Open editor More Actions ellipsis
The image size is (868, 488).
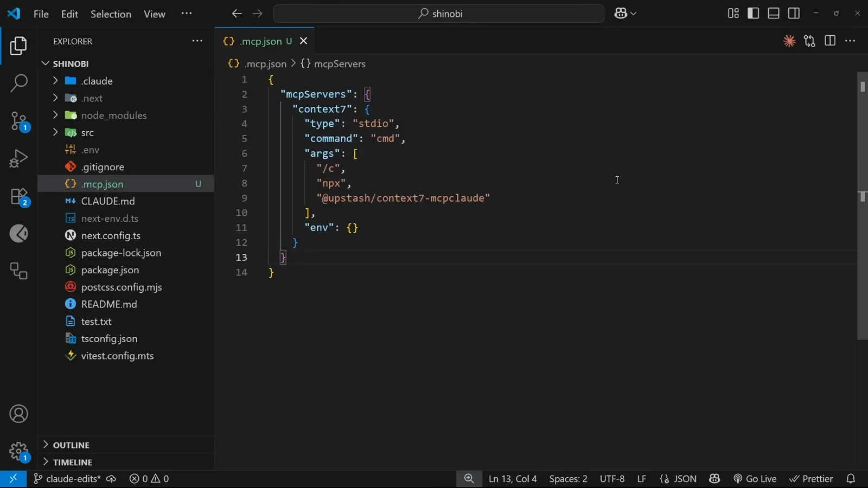coord(850,41)
